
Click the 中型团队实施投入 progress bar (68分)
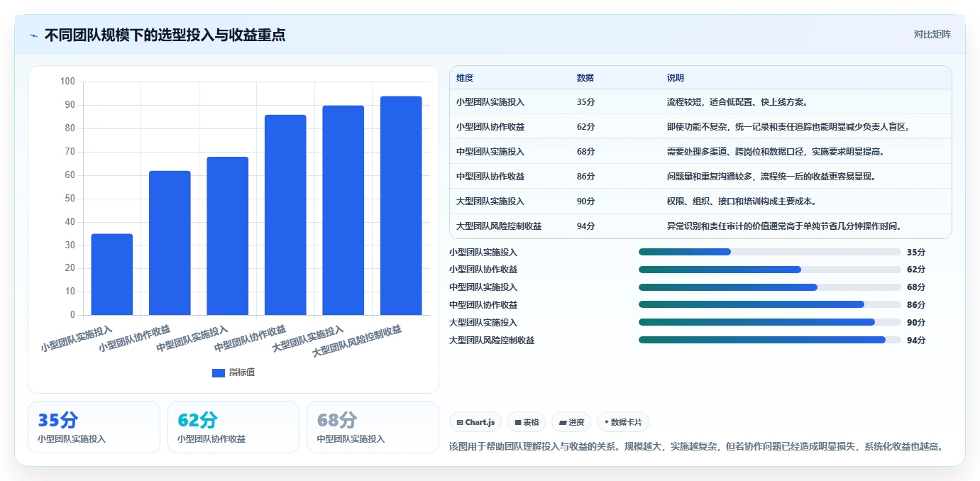coord(770,287)
